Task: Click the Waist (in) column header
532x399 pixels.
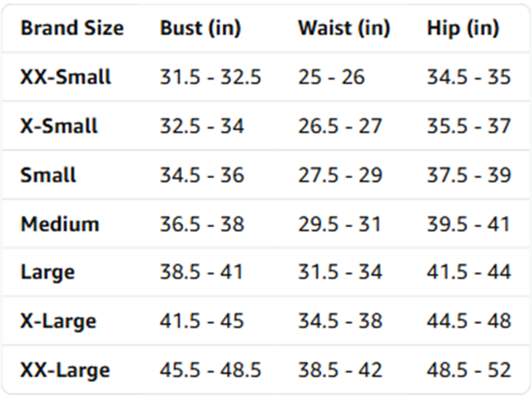Action: 344,28
